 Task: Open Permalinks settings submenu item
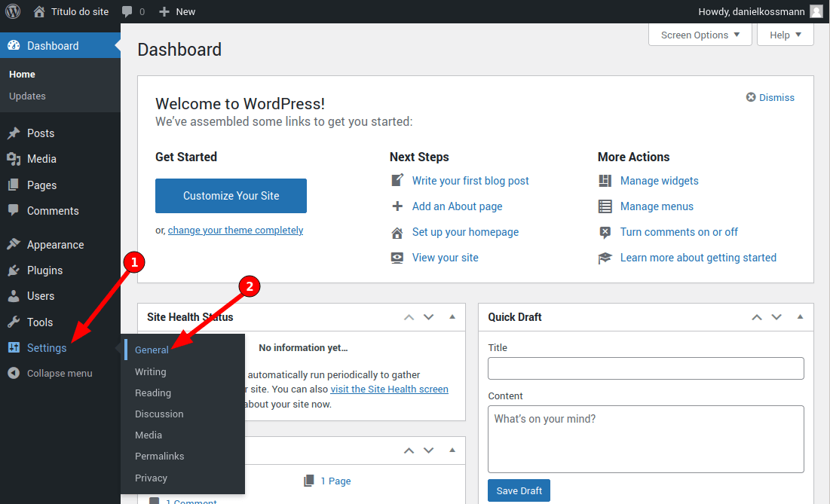(x=159, y=457)
